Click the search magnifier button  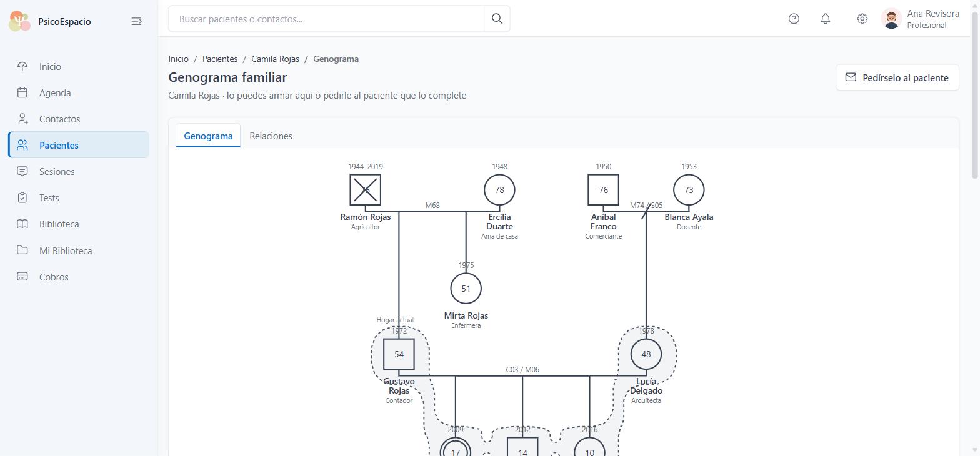click(497, 19)
